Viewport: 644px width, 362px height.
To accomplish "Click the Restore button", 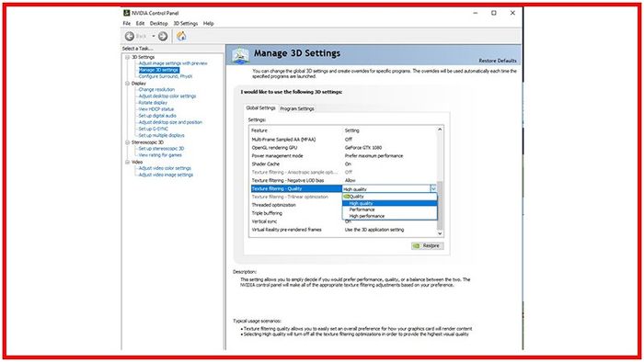I will pyautogui.click(x=428, y=246).
